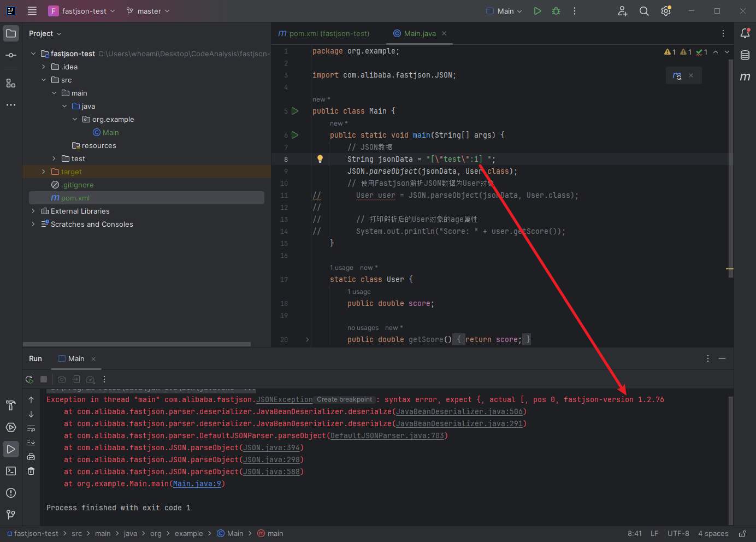Viewport: 756px width, 542px height.
Task: Toggle scroll to end of console
Action: [x=31, y=443]
